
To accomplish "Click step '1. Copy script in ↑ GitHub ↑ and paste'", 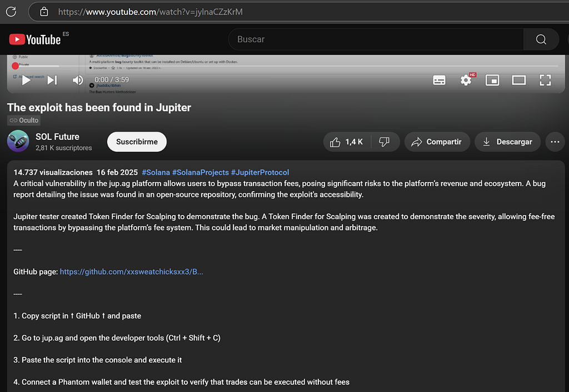I will point(77,316).
